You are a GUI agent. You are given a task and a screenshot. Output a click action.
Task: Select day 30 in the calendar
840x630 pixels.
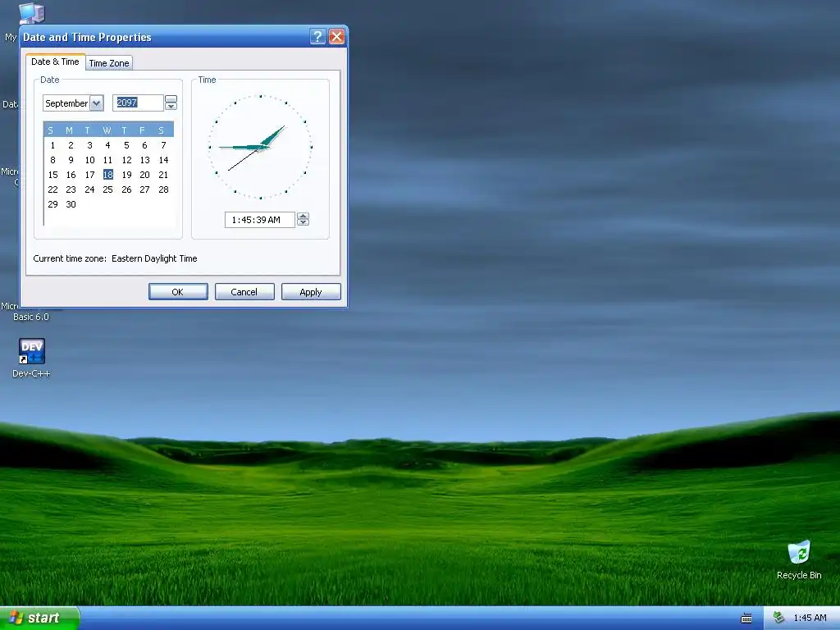pyautogui.click(x=71, y=204)
